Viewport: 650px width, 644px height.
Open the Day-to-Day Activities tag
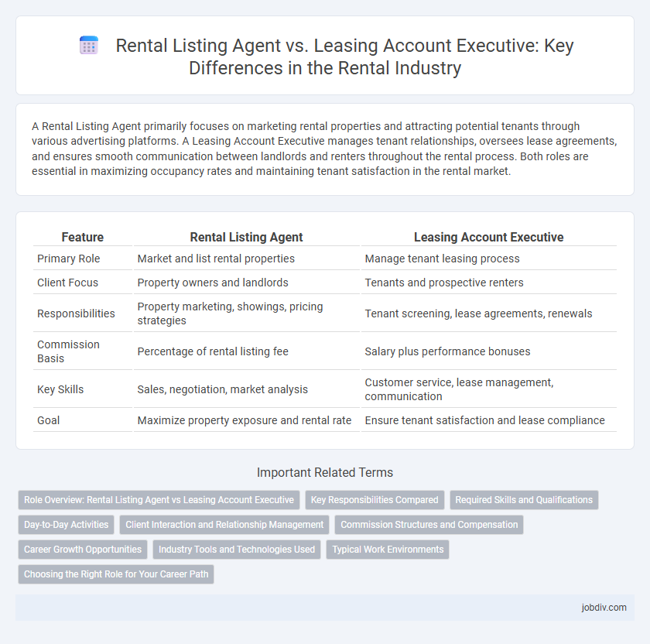(66, 525)
